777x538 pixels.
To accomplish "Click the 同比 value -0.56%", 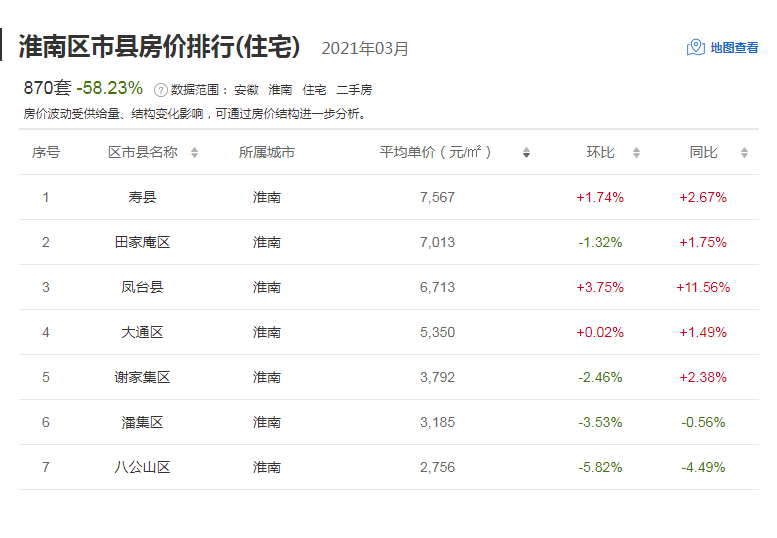I will pos(703,423).
